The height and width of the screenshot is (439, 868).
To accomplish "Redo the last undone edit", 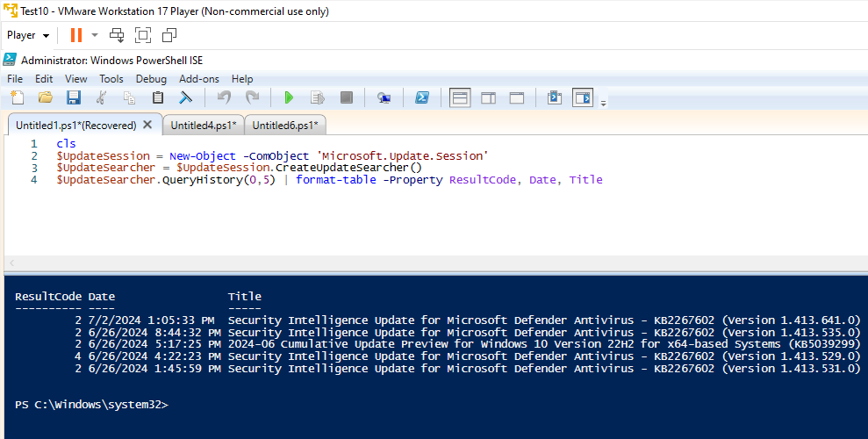I will 253,98.
